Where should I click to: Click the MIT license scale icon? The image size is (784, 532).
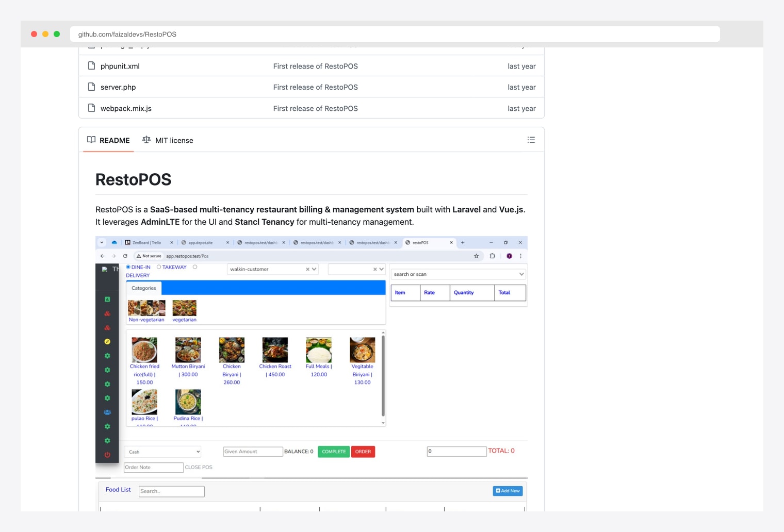[x=146, y=140]
